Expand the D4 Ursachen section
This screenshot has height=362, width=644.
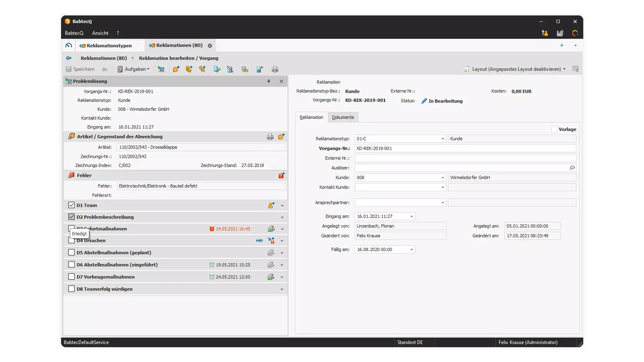[x=282, y=241]
